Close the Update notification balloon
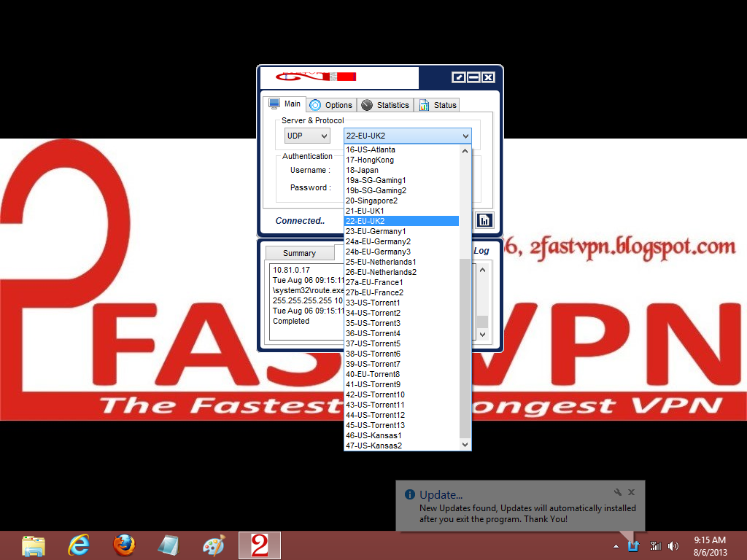This screenshot has width=747, height=560. (x=631, y=492)
